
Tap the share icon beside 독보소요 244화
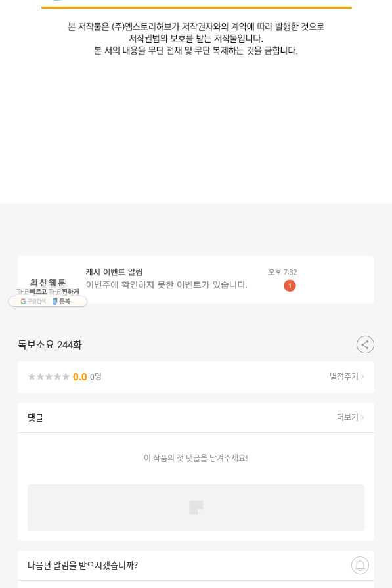365,344
